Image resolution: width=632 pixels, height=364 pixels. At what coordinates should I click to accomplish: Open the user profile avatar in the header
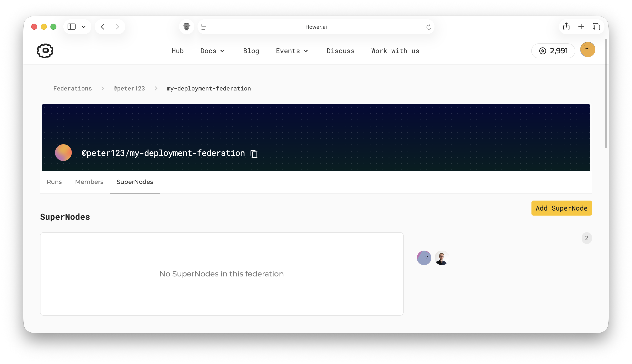click(588, 49)
